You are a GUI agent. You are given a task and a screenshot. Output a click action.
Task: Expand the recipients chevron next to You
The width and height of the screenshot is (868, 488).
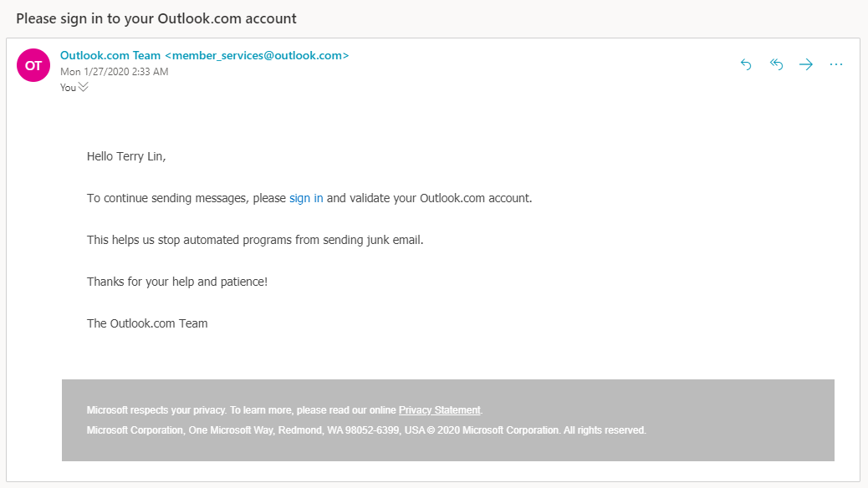coord(83,87)
